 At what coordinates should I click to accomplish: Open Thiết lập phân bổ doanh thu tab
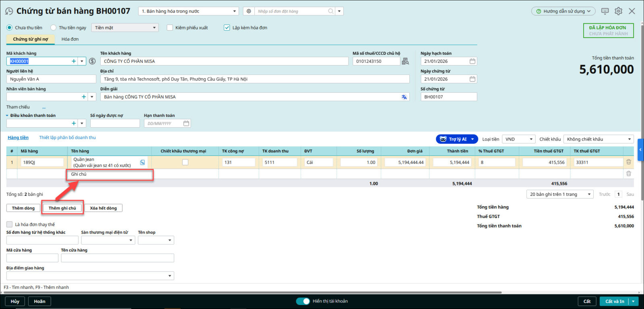point(67,138)
